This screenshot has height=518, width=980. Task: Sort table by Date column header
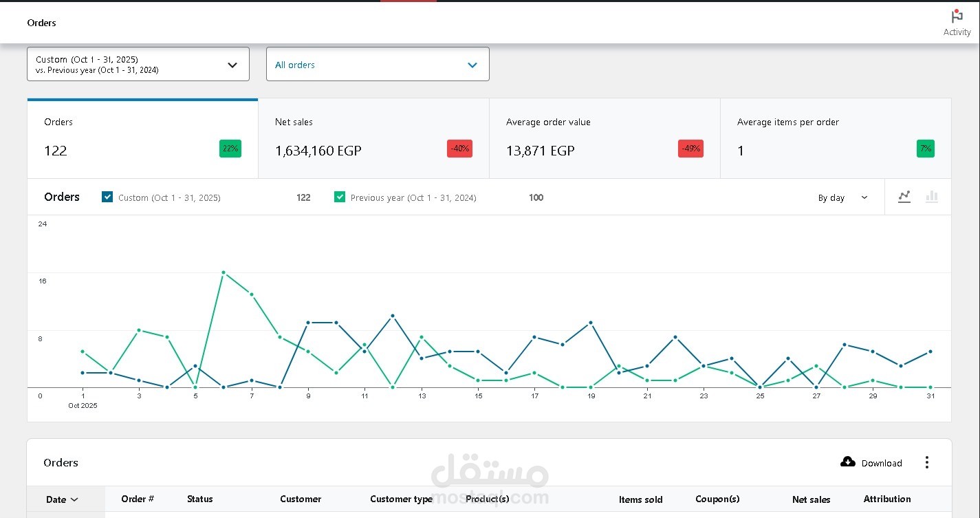click(x=62, y=499)
